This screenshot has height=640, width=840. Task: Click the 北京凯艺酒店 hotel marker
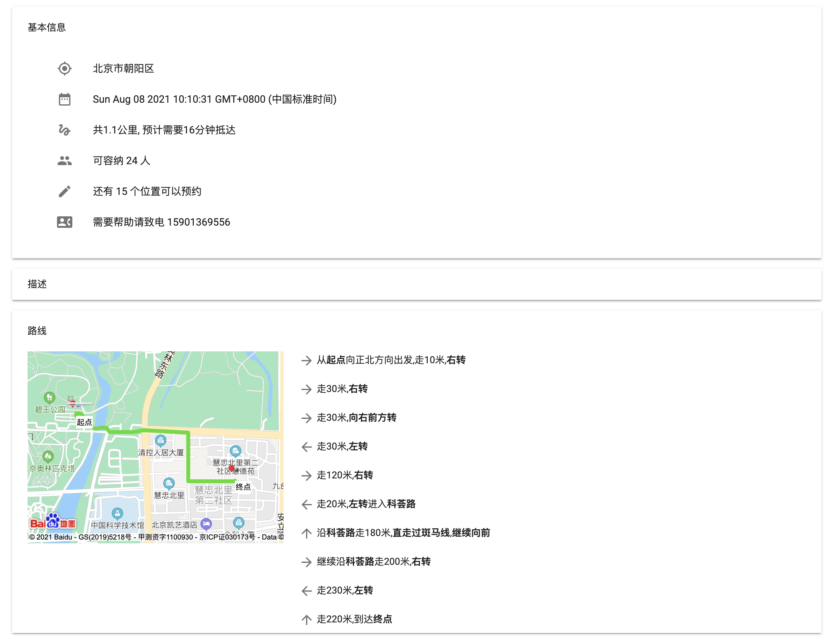pyautogui.click(x=206, y=524)
